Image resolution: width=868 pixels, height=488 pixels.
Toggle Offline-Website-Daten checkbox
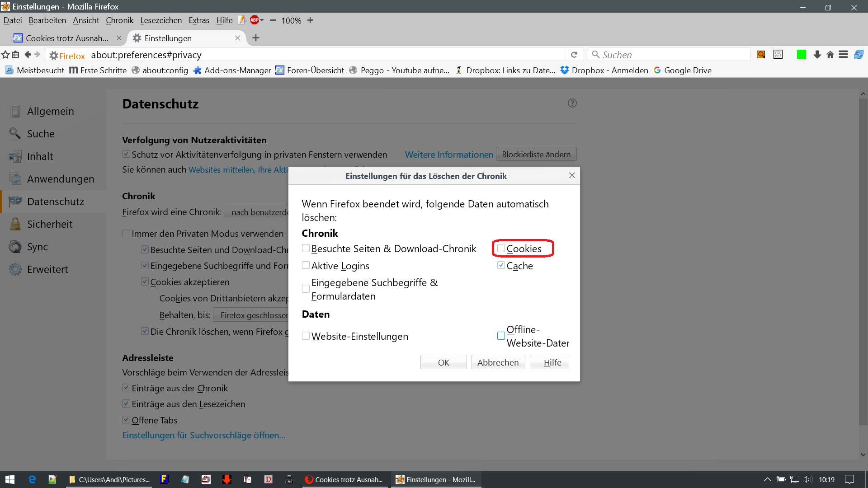pyautogui.click(x=501, y=336)
